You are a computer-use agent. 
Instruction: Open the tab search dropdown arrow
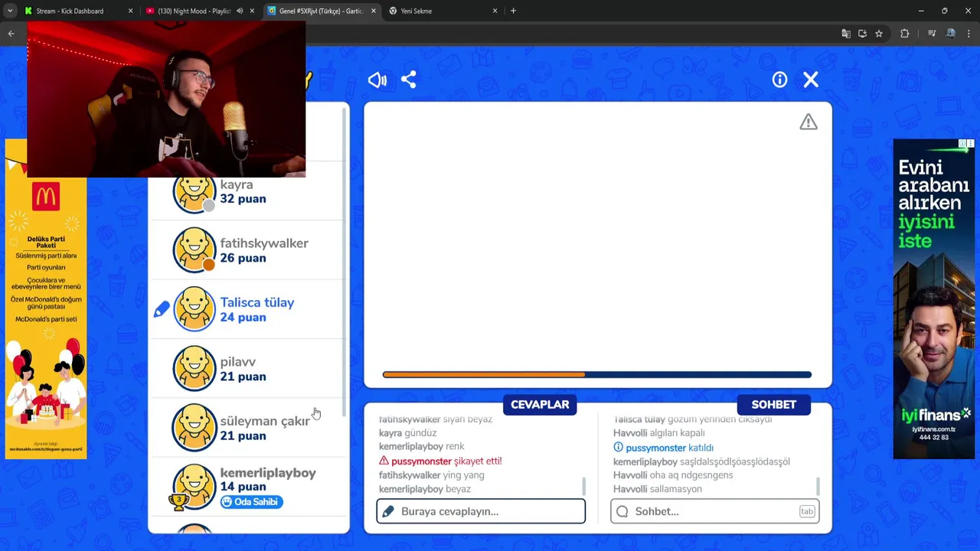10,11
